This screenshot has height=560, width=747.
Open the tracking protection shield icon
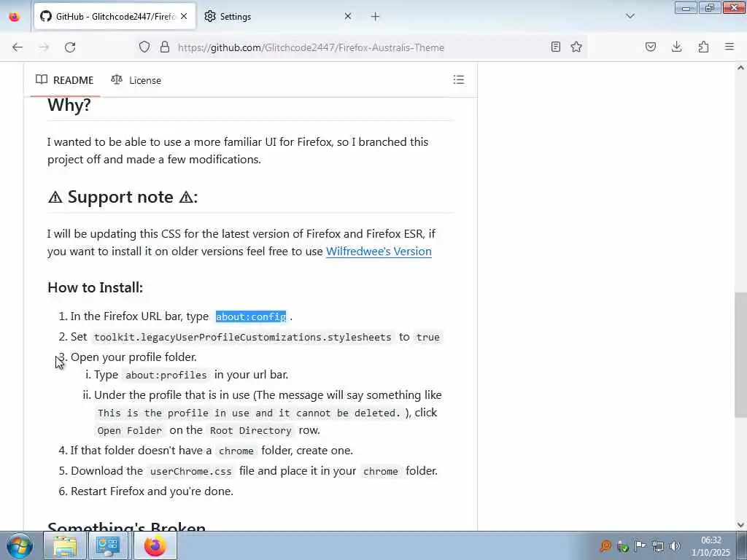144,47
